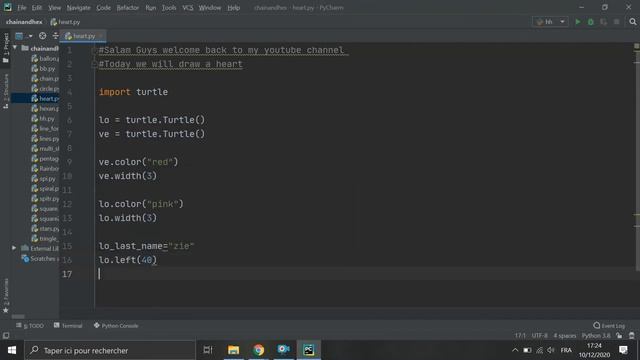
Task: Open the Help menu
Action: [x=233, y=8]
